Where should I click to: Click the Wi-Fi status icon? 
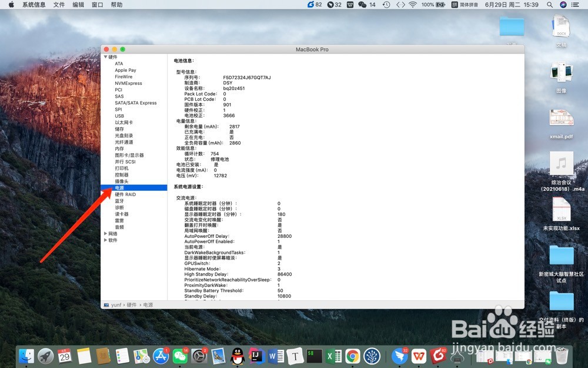(413, 5)
